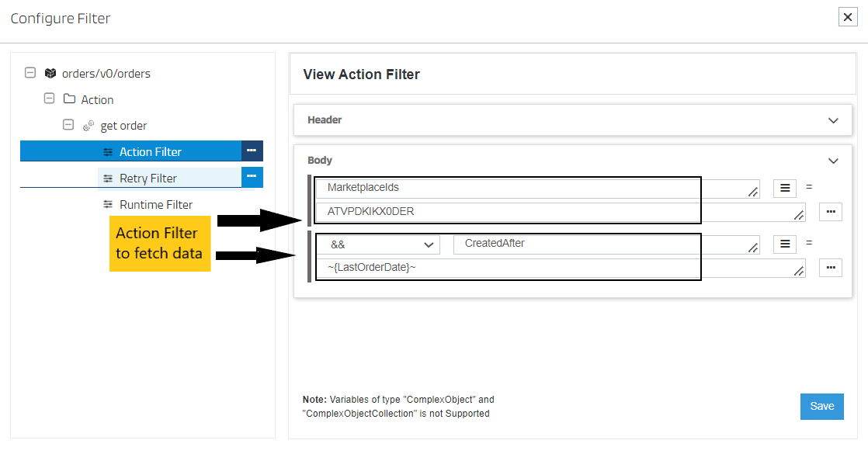The width and height of the screenshot is (868, 461).
Task: Open the ellipsis menu on Retry Filter row
Action: [x=252, y=177]
